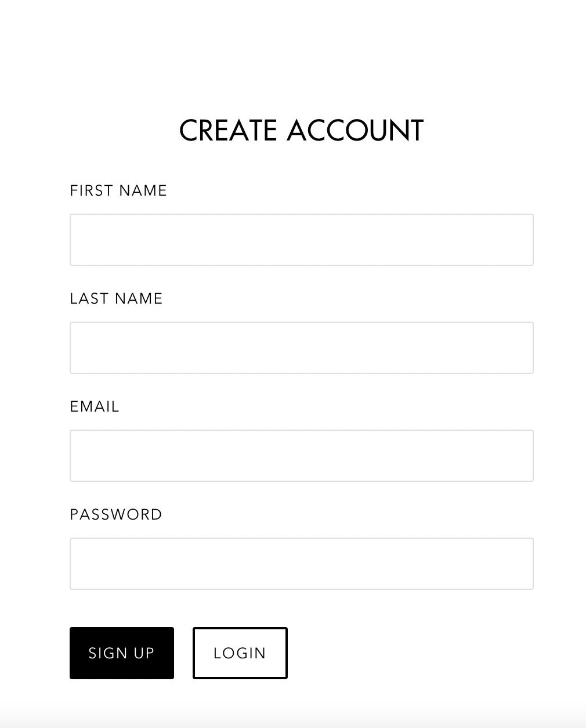The image size is (586, 728).
Task: Place cursor in the first name box
Action: [x=301, y=240]
